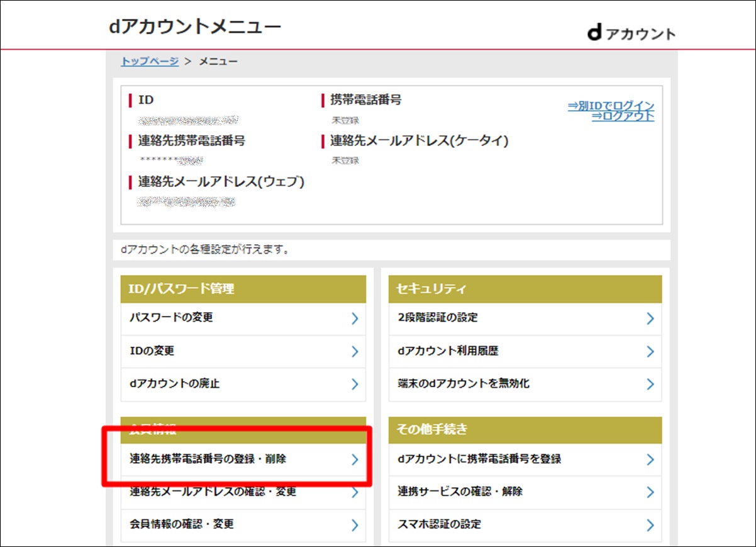
Task: Open 2段階認証の設定 menu item
Action: (x=525, y=319)
